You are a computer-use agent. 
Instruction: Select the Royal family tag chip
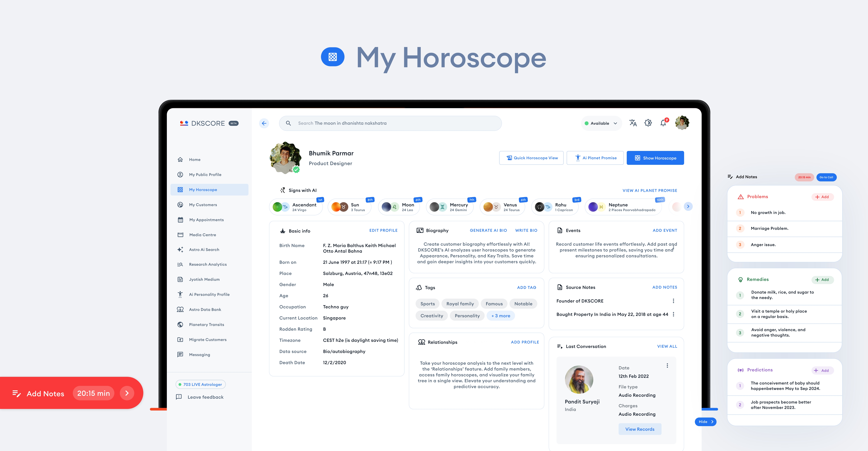pyautogui.click(x=460, y=304)
